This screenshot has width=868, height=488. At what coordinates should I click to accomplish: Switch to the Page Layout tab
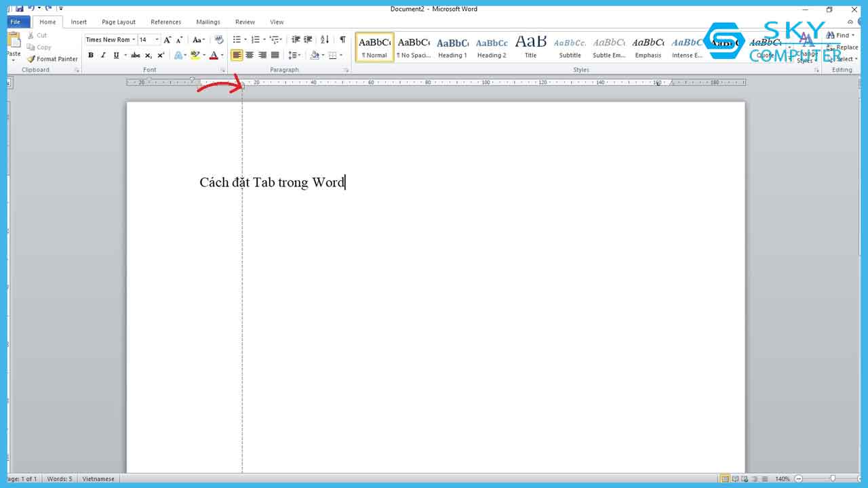pos(119,22)
